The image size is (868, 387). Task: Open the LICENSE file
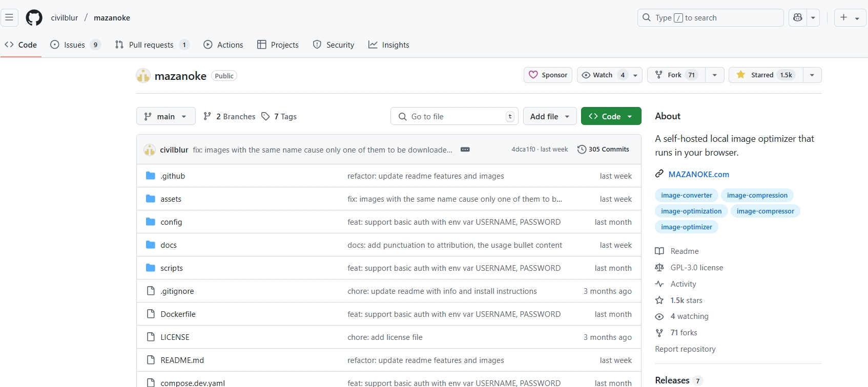point(175,337)
